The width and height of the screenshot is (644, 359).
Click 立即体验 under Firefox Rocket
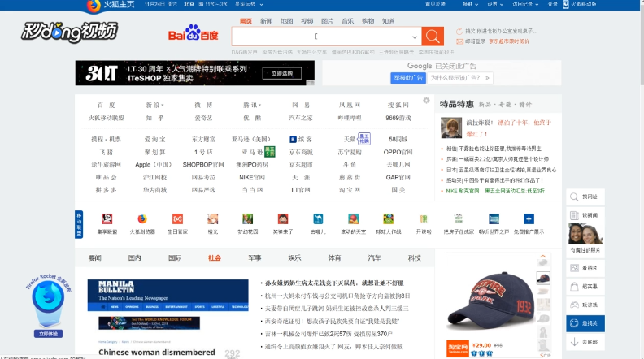pyautogui.click(x=49, y=334)
